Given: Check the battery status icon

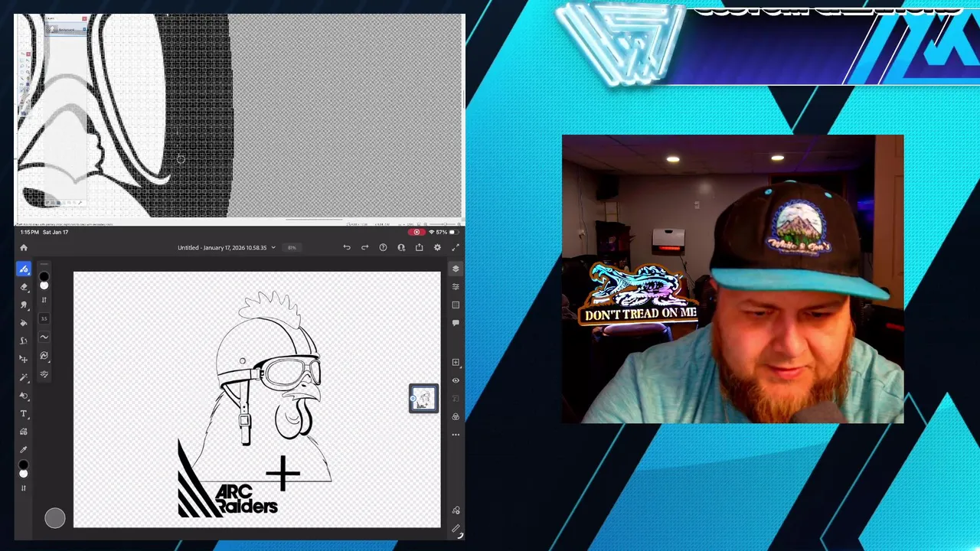Looking at the screenshot, I should [453, 232].
